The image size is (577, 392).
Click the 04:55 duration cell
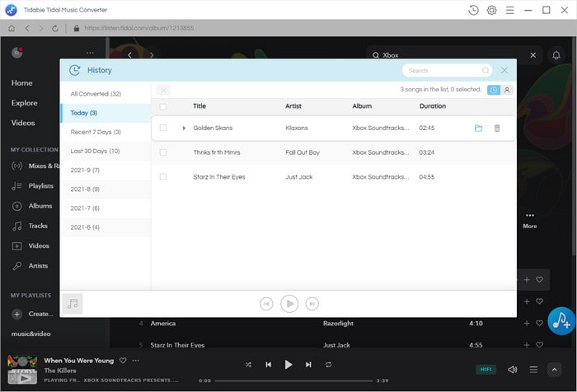[427, 177]
